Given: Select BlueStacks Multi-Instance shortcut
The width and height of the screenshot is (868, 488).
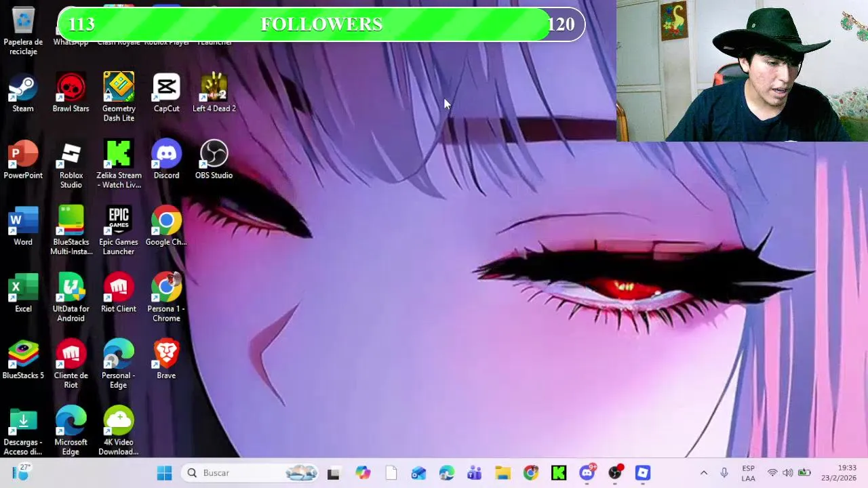Looking at the screenshot, I should point(71,231).
